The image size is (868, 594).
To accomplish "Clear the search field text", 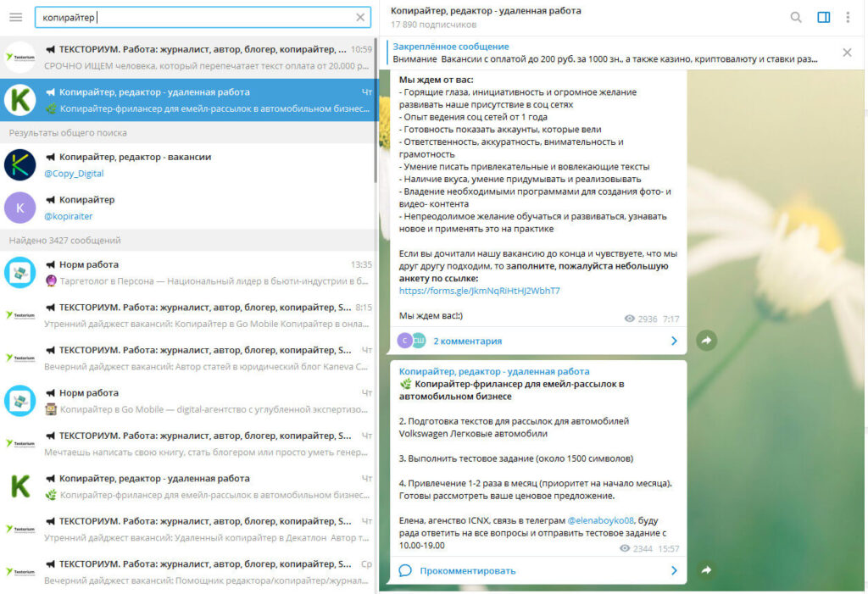I will 360,17.
